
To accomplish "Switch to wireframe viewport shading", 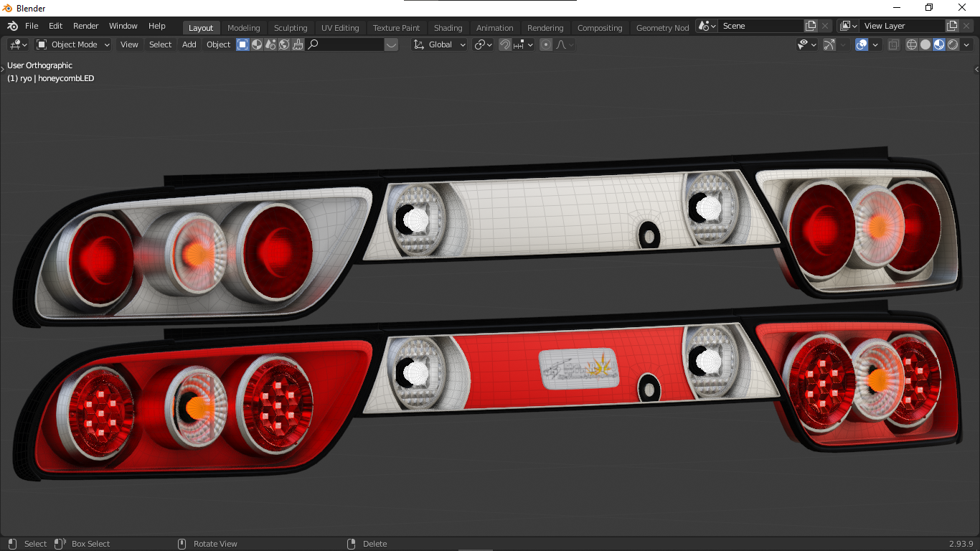I will point(912,44).
